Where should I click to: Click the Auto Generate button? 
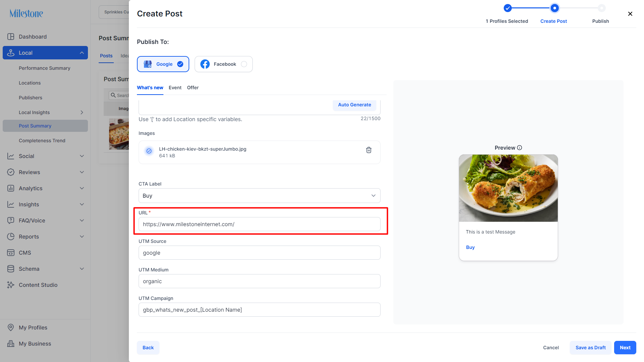[x=354, y=105]
